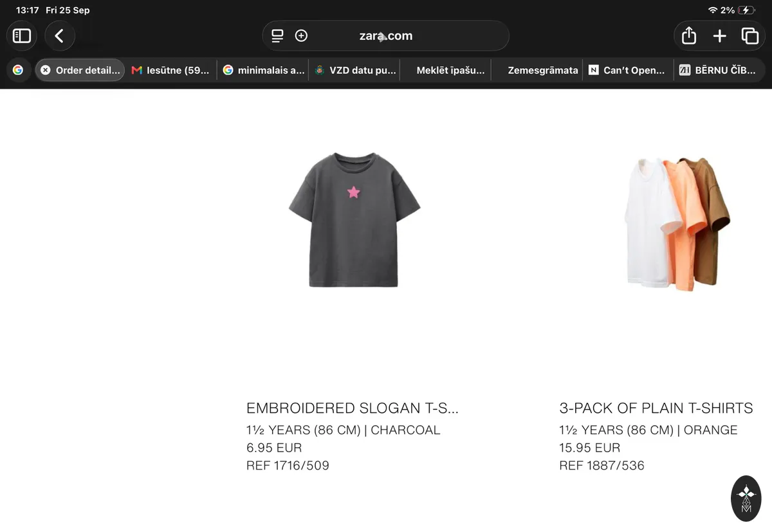Show the tab overview grid
This screenshot has width=772, height=532.
point(749,36)
